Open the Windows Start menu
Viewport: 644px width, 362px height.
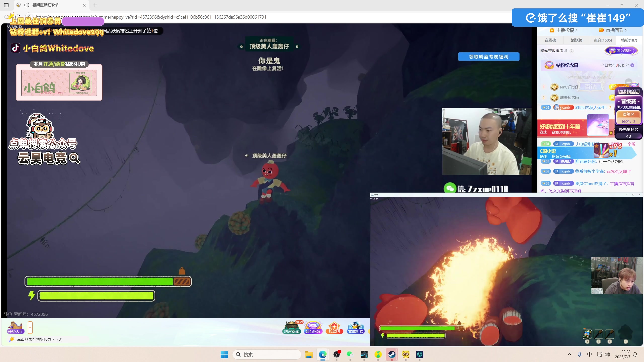coord(224,354)
